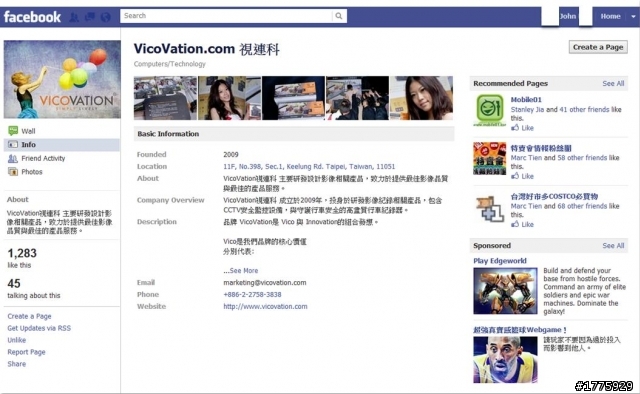Image resolution: width=640 pixels, height=394 pixels.
Task: Focus the Search input field
Action: pos(227,16)
